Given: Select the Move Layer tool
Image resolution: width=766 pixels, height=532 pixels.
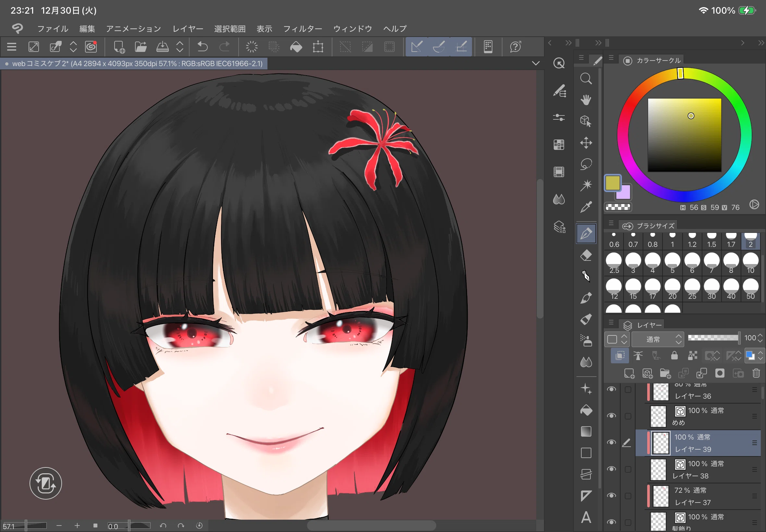Looking at the screenshot, I should (586, 143).
